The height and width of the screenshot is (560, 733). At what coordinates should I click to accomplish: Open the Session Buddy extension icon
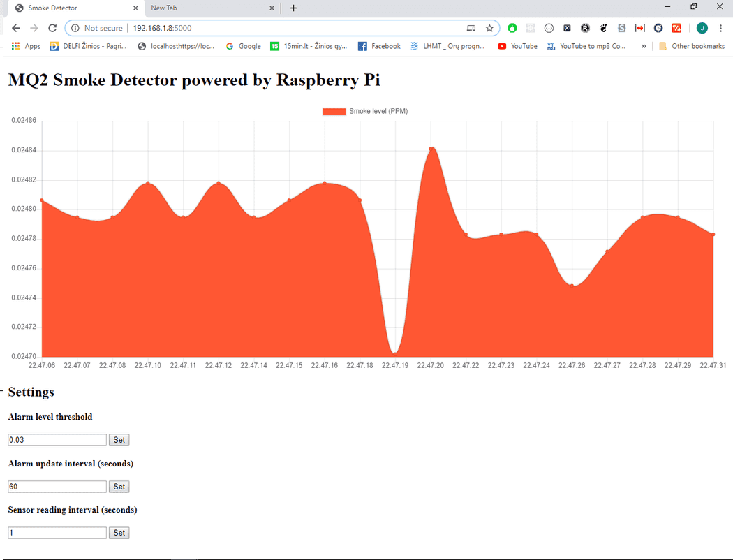[x=622, y=28]
